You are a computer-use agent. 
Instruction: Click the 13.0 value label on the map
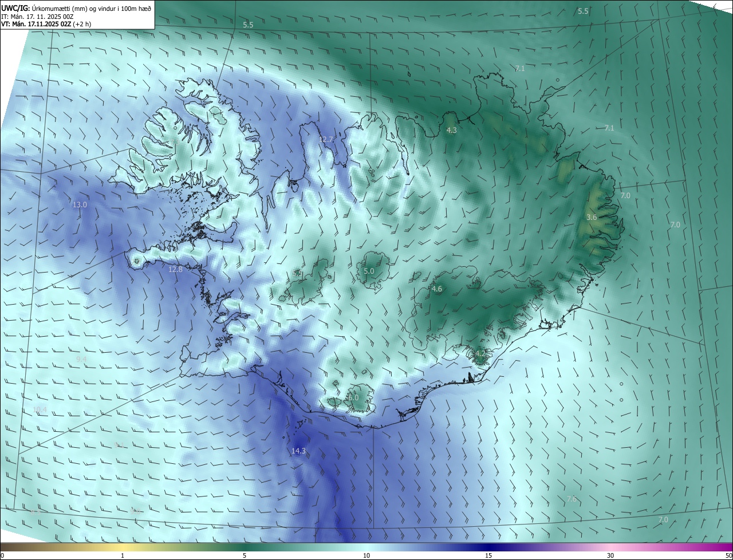point(80,205)
